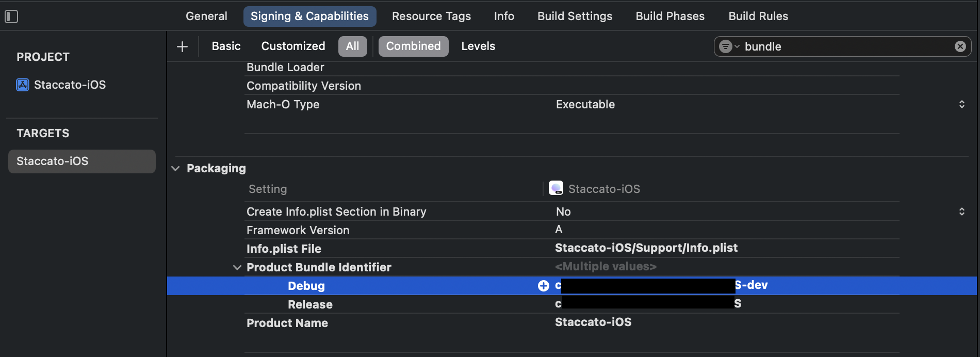Switch to the General tab
980x357 pixels.
pyautogui.click(x=206, y=16)
